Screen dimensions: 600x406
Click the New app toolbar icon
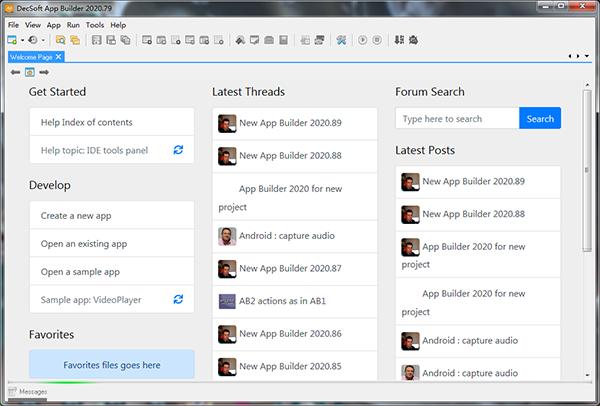(12, 40)
